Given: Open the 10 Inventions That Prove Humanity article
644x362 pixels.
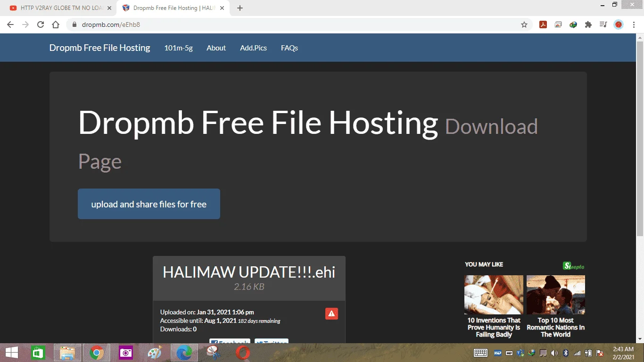Looking at the screenshot, I should pyautogui.click(x=494, y=327).
